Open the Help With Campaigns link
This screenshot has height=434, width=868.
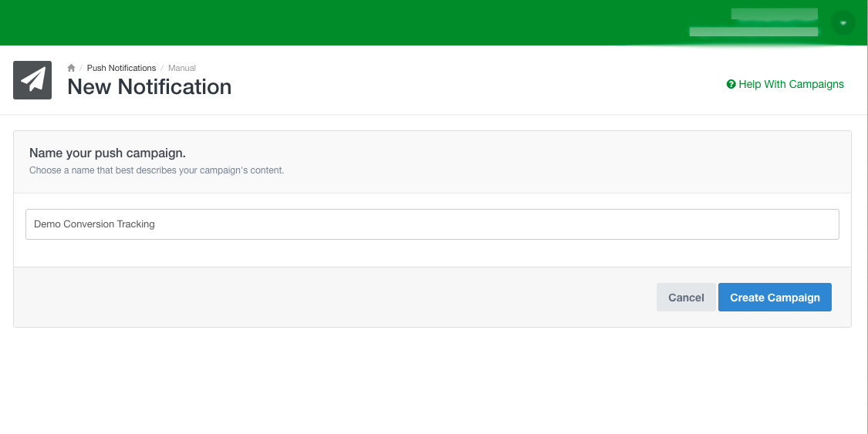[791, 85]
